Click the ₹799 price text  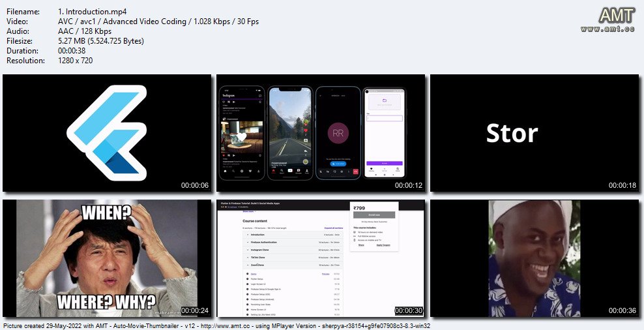click(x=359, y=208)
